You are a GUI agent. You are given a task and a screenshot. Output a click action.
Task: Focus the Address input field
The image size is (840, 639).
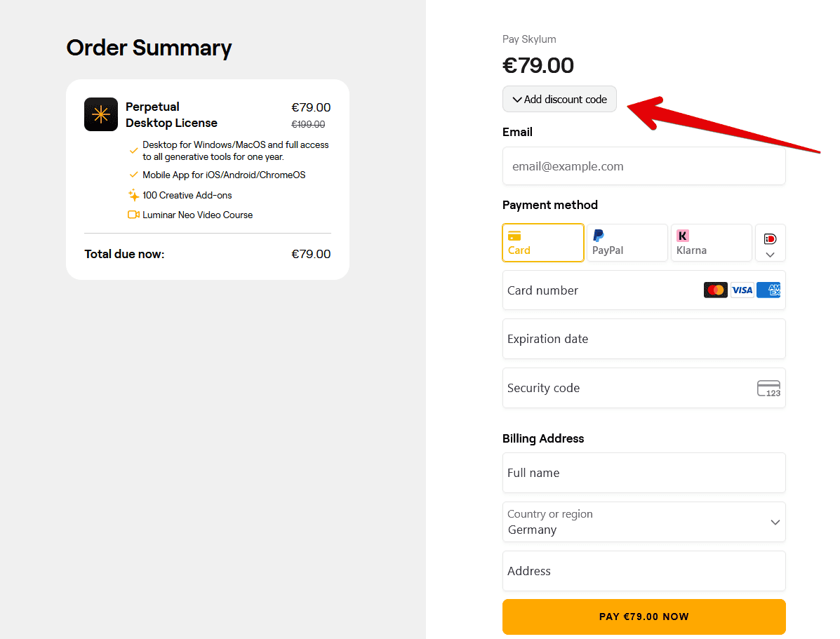[644, 571]
